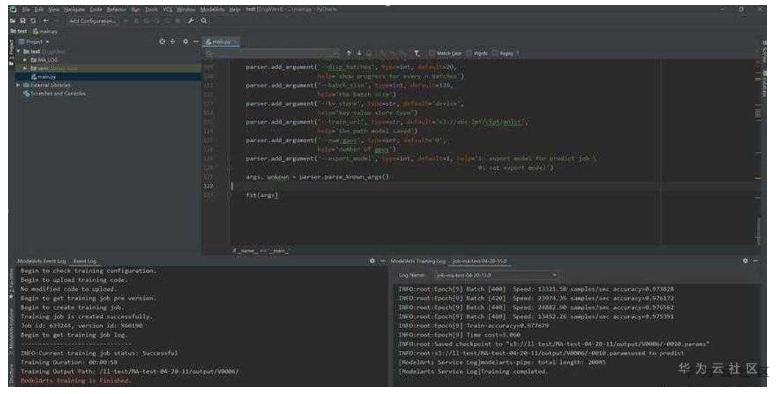
Task: Open the View menu
Action: pos(54,9)
